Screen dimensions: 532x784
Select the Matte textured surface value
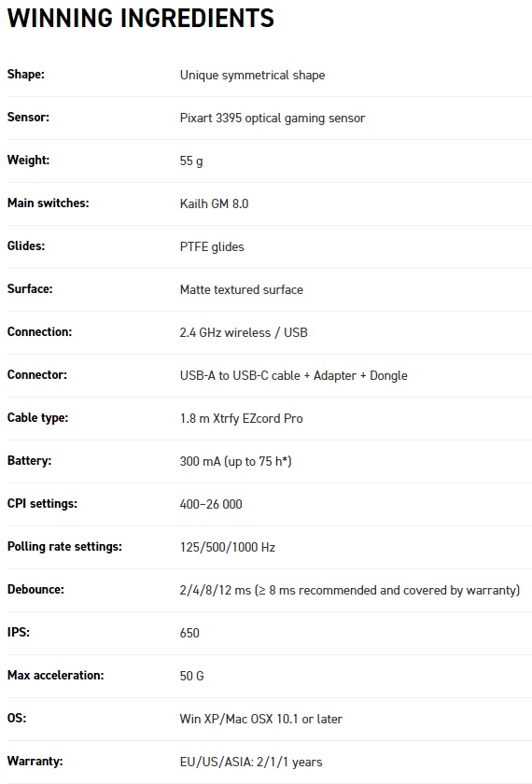[x=242, y=289]
